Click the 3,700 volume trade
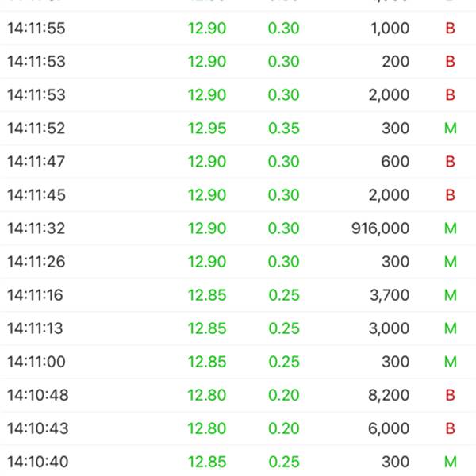 (390, 295)
